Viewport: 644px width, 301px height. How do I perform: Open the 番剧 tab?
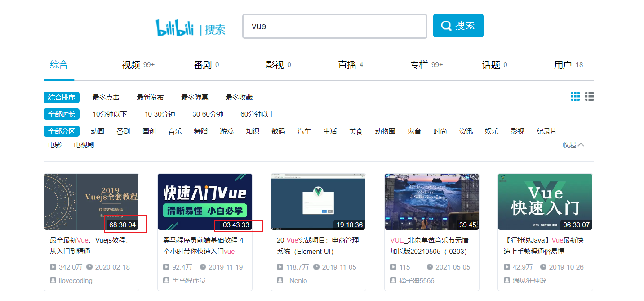coord(206,65)
